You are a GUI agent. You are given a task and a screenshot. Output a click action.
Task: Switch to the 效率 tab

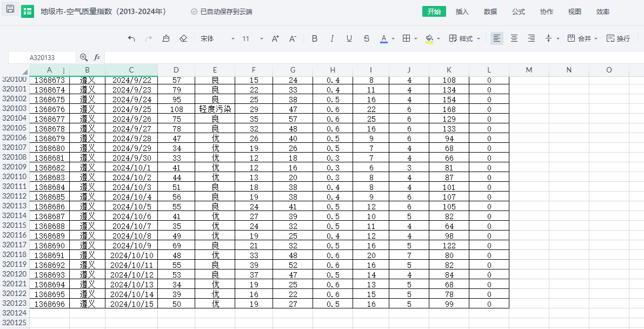[602, 11]
